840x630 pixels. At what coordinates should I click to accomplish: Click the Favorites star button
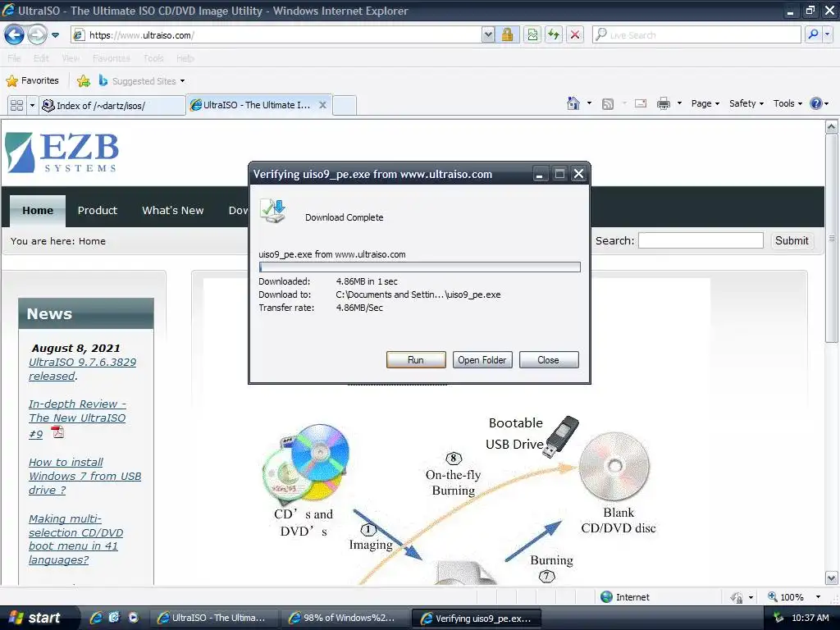pyautogui.click(x=33, y=81)
